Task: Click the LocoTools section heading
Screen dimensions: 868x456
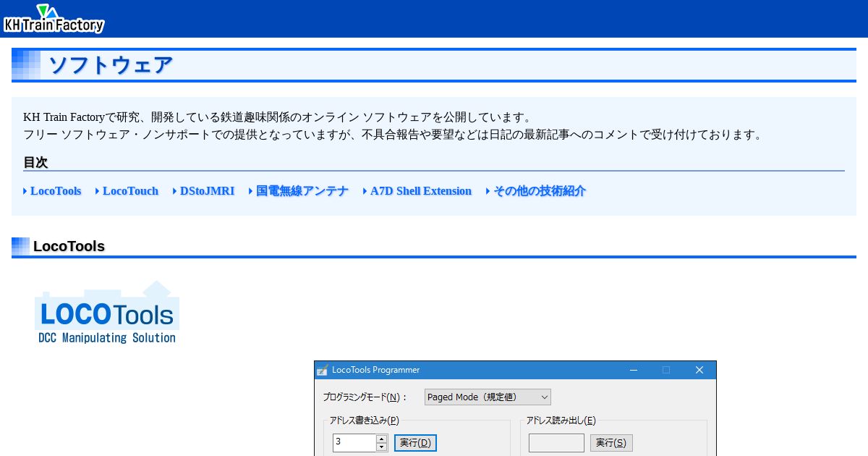Action: (x=69, y=246)
